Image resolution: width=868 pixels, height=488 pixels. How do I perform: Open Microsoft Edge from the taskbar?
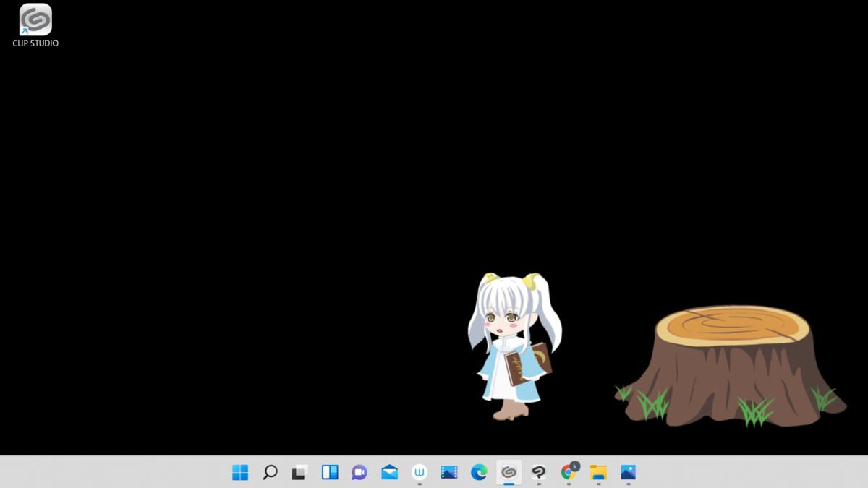[x=480, y=472]
